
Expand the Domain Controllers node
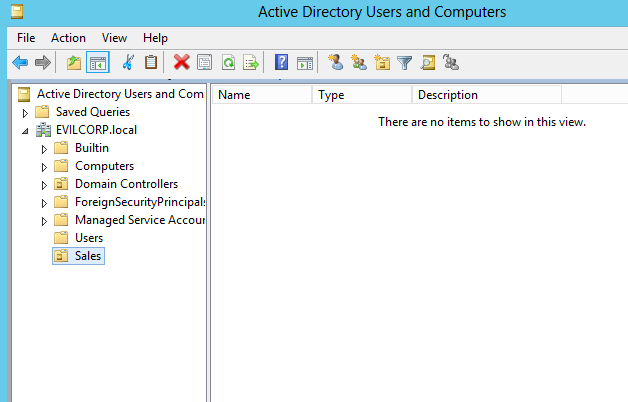click(44, 185)
